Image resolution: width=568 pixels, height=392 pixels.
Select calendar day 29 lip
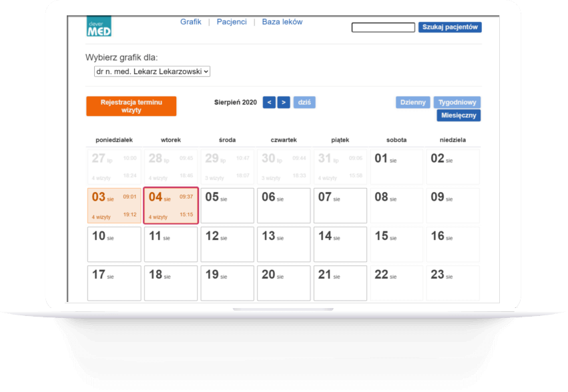point(227,167)
